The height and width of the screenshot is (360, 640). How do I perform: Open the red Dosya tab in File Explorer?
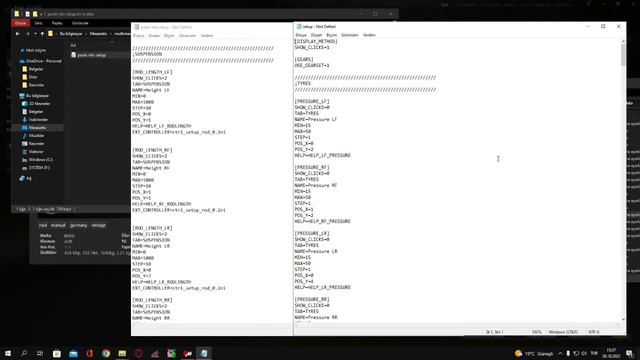20,23
